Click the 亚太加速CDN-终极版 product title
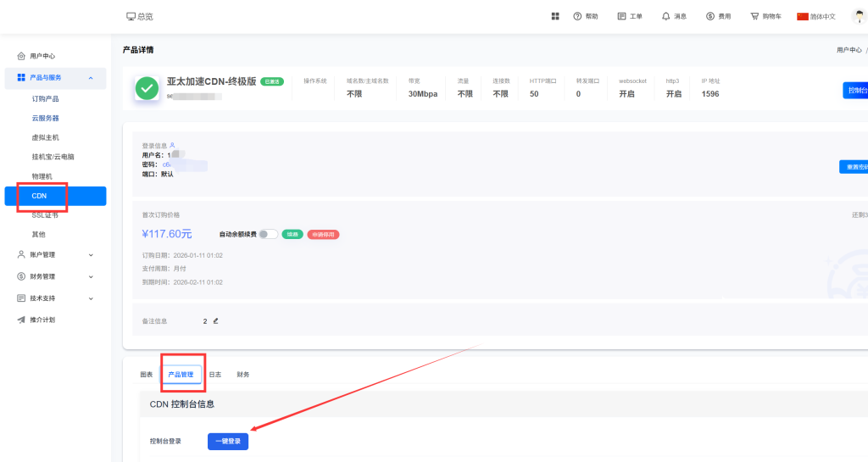Viewport: 868px width, 462px height. click(x=211, y=81)
